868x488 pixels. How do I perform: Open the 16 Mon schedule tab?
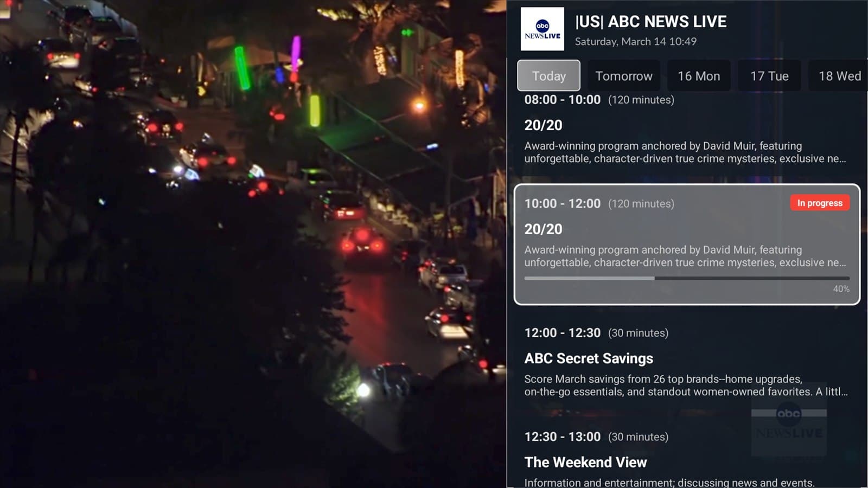click(699, 76)
